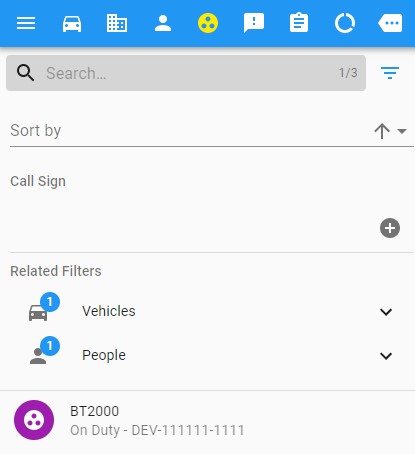Click the People icon with badge
Viewport: 415px width, 454px height.
44,351
